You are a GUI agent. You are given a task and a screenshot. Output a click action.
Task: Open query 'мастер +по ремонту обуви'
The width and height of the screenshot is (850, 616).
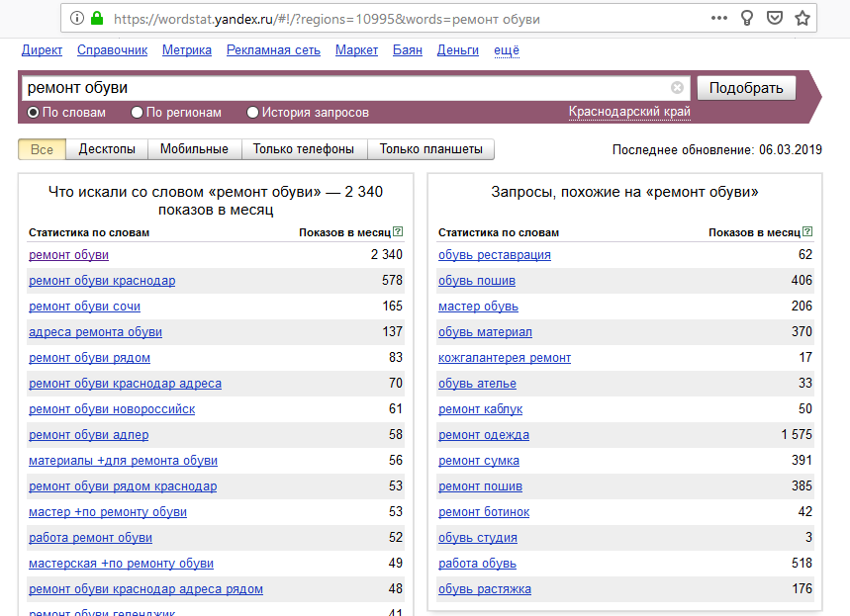(x=108, y=512)
